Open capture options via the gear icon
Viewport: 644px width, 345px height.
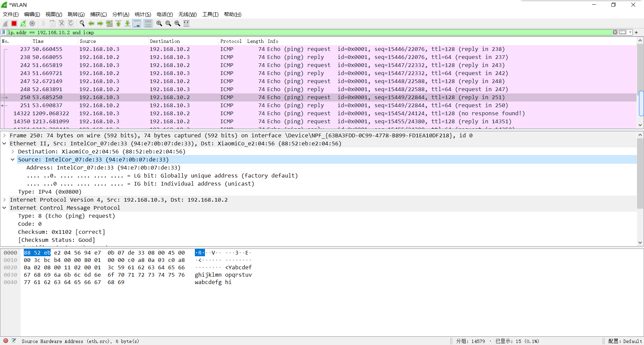coord(32,23)
